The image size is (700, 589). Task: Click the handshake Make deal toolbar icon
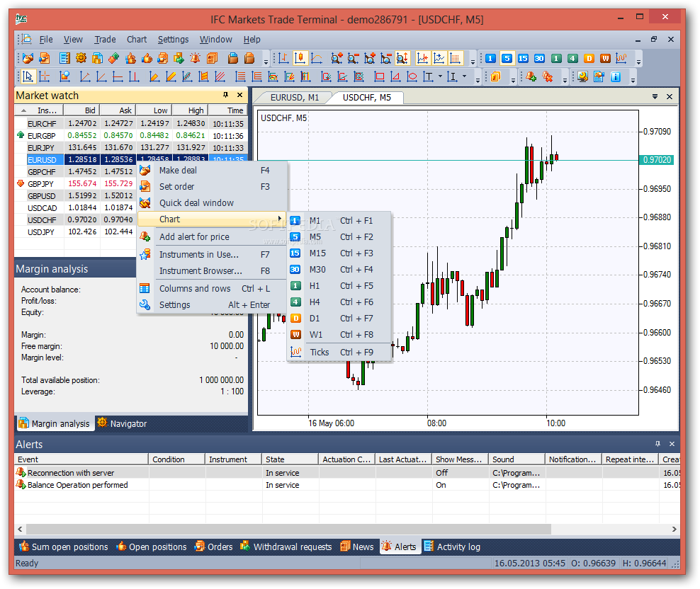28,59
